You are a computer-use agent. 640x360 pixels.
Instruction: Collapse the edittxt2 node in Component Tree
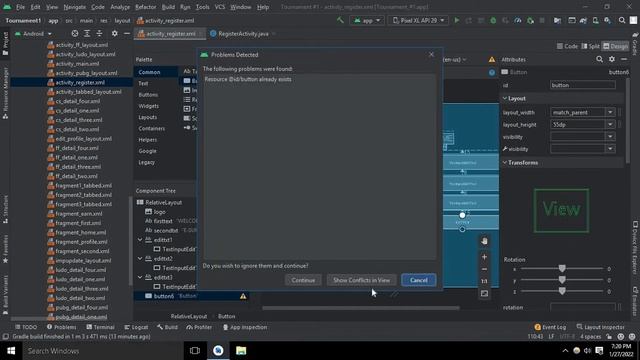(x=140, y=259)
